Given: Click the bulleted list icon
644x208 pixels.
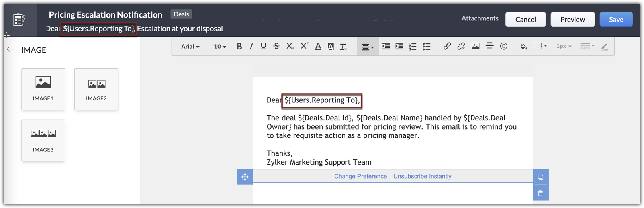Looking at the screenshot, I should (x=427, y=46).
